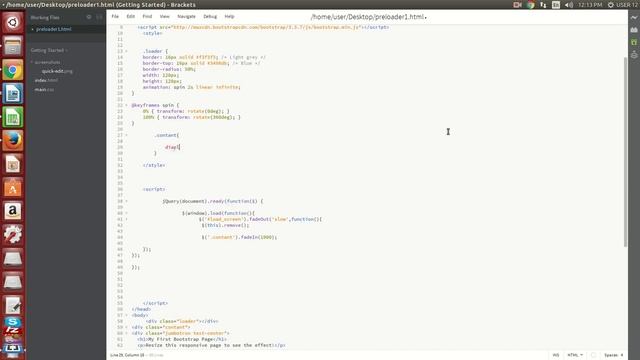Viewport: 640px width, 360px height.
Task: Open keyboard layout indicator
Action: (556, 5)
